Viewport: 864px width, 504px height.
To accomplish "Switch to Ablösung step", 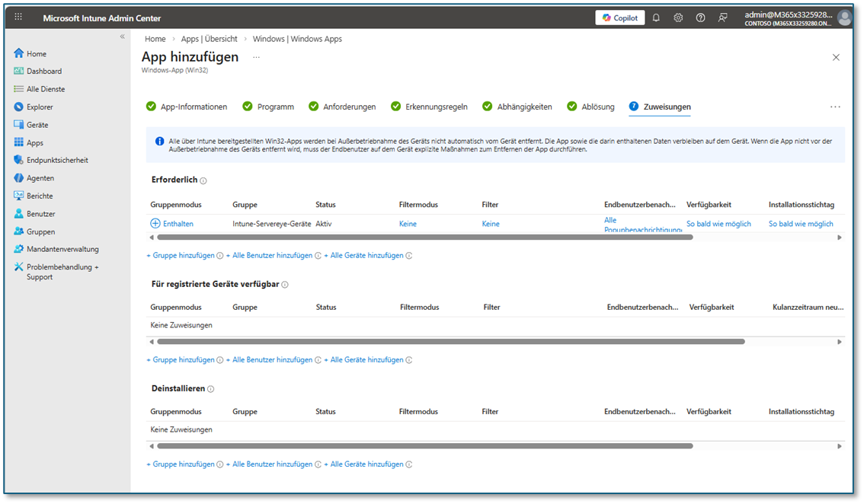I will [x=590, y=107].
